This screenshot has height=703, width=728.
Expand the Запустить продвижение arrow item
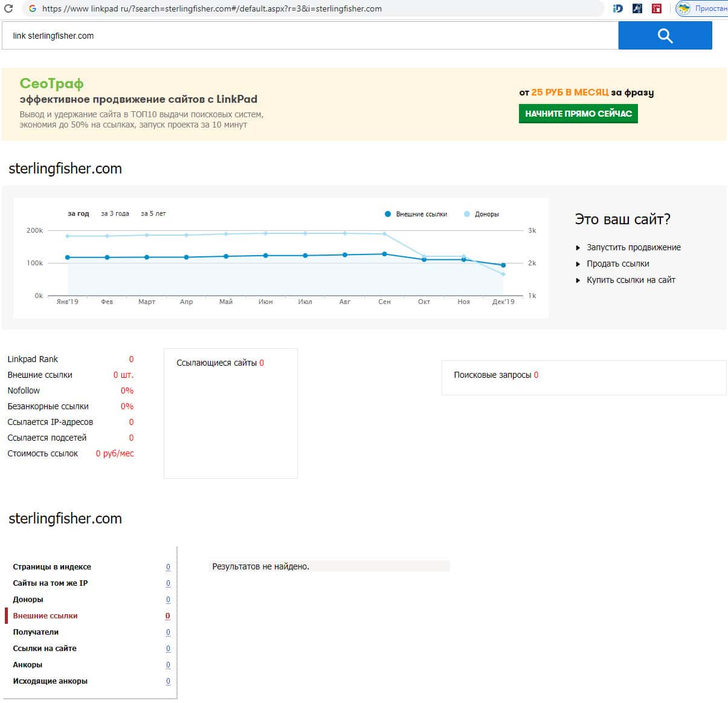[633, 247]
